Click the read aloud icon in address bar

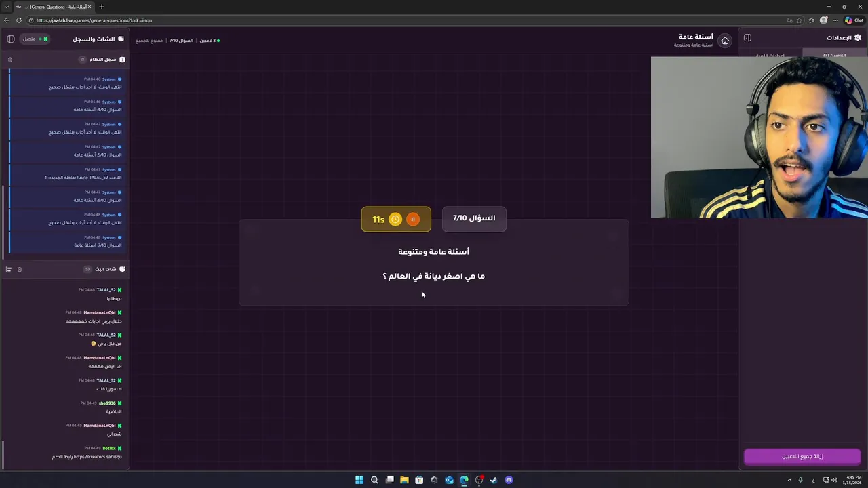click(x=789, y=20)
